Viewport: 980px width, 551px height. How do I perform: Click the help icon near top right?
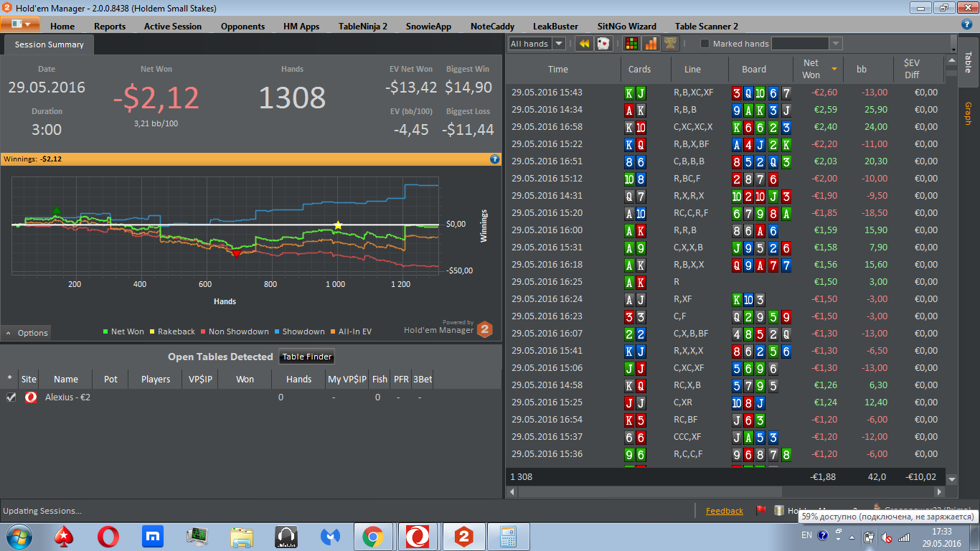[967, 24]
